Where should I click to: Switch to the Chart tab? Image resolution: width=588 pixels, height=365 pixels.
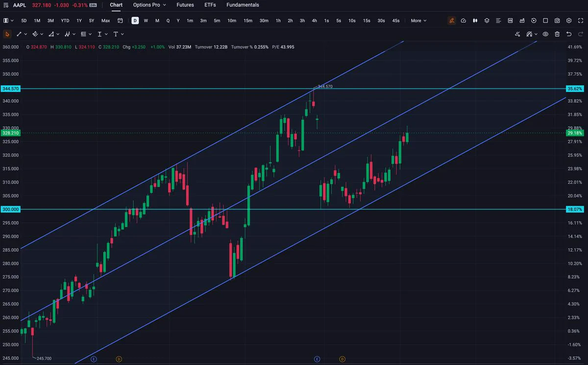pyautogui.click(x=116, y=5)
